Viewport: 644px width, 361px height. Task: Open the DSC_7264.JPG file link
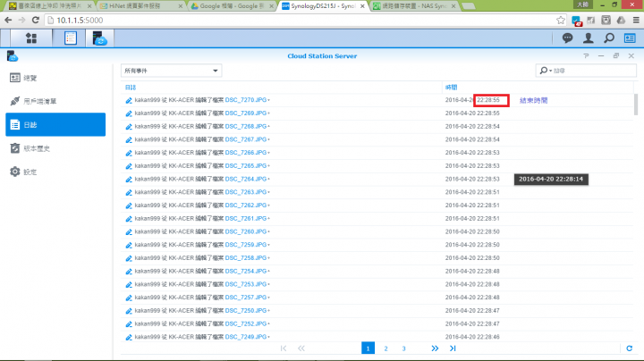246,179
